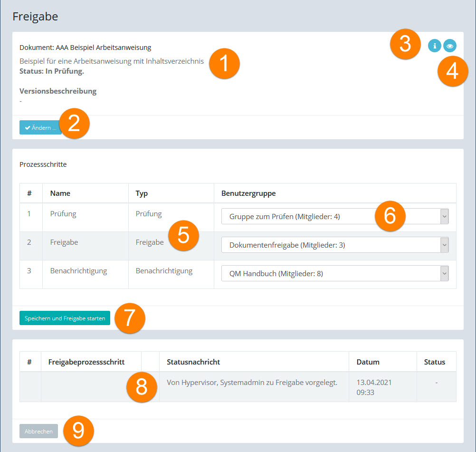Click the 'Statusnachricht' column header
Image resolution: width=476 pixels, height=452 pixels.
tap(193, 362)
